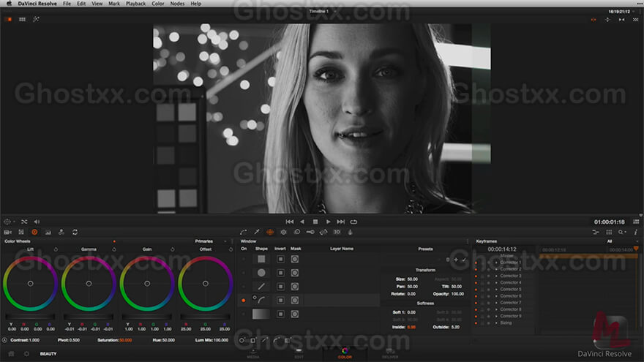Expand the Corrector 3 keyframe track
This screenshot has height=362, width=644.
click(496, 276)
